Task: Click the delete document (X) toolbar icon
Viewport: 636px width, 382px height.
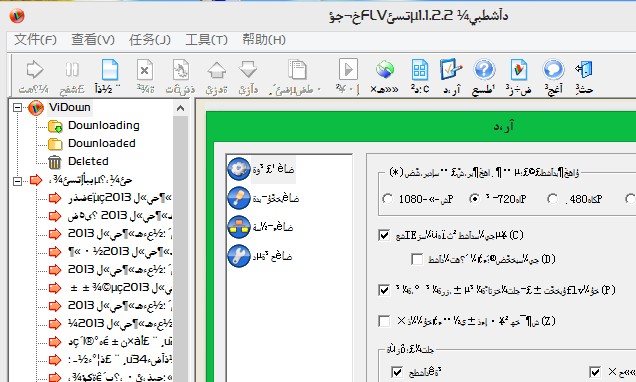Action: click(144, 70)
